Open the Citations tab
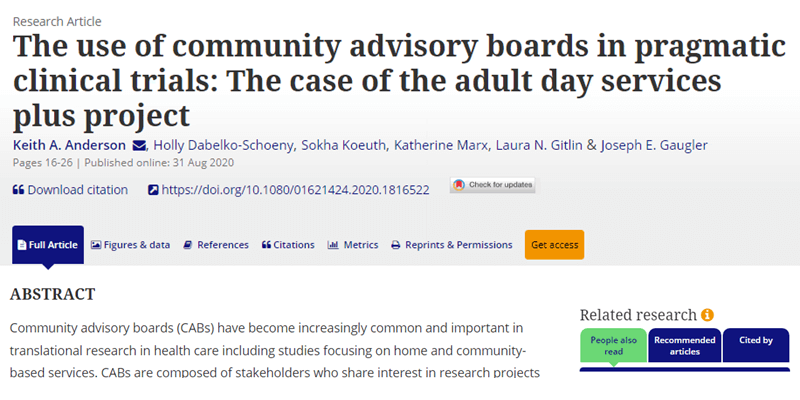 [x=288, y=245]
